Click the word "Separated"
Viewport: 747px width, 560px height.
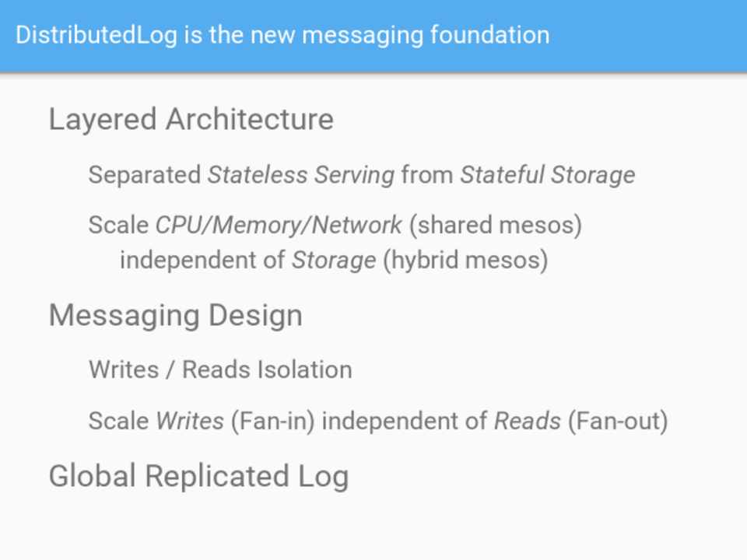[x=145, y=175]
